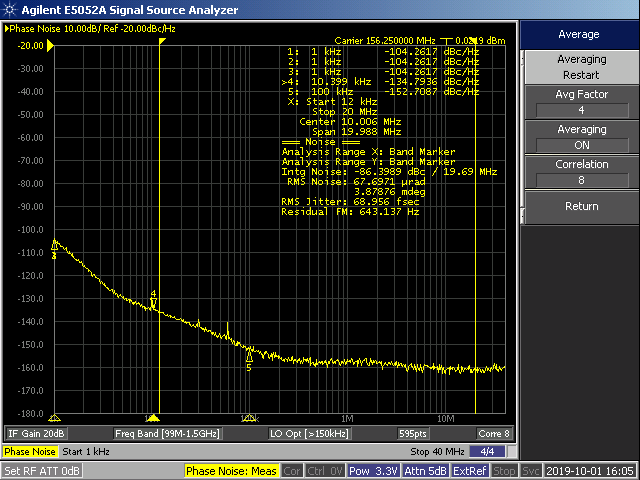
Task: Click the Average menu header
Action: [579, 34]
